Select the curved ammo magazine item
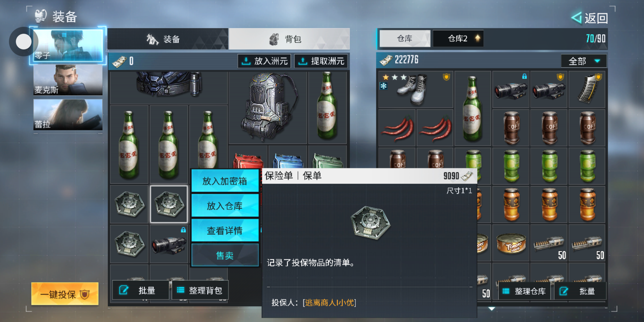 pyautogui.click(x=587, y=89)
